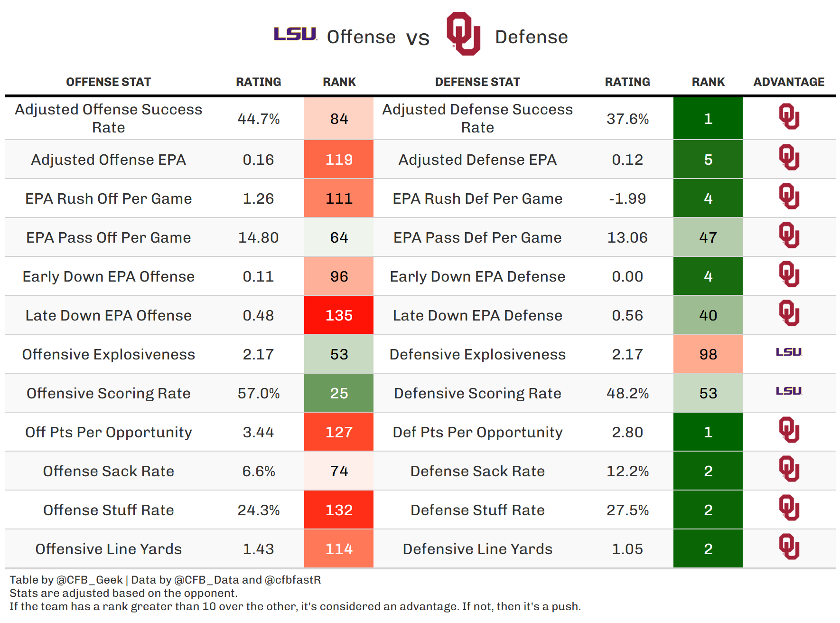
Task: Click Oklahoma logo in the Defense Sack Rate row
Action: pos(789,469)
